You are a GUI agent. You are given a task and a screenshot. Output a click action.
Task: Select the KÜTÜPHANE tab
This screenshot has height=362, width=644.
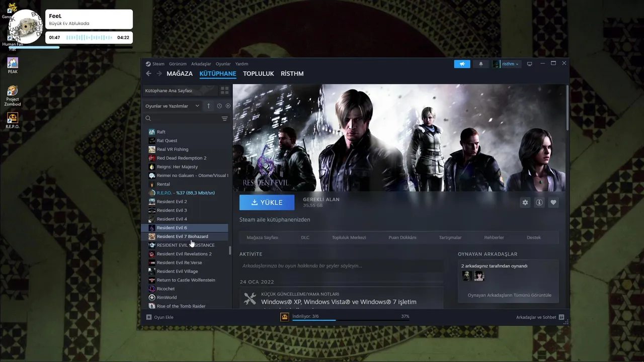click(218, 73)
